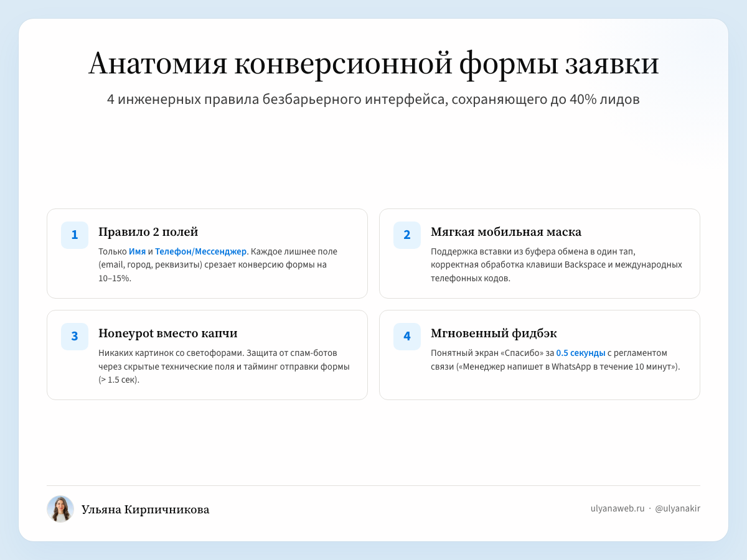Click the number 3 badge
The height and width of the screenshot is (560, 747).
tap(75, 337)
